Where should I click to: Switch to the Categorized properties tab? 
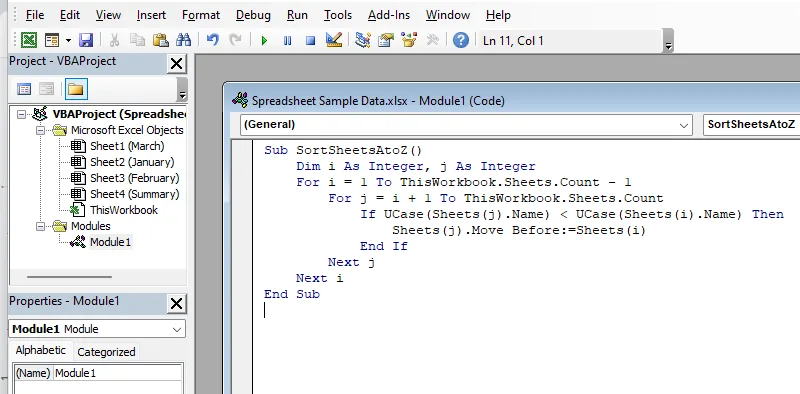tap(106, 352)
